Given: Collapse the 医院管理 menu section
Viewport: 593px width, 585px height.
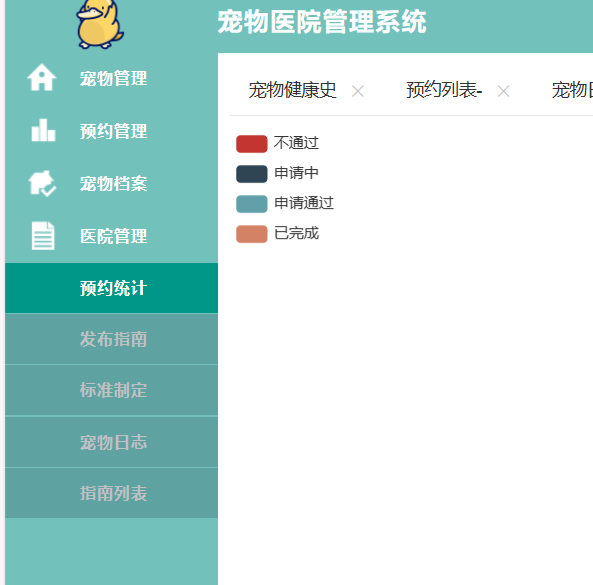Looking at the screenshot, I should (x=112, y=236).
